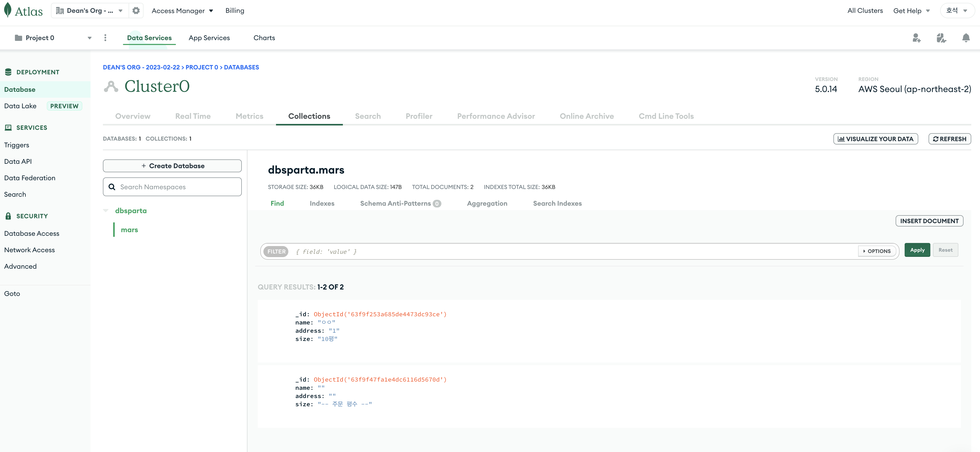
Task: Open the Access Manager dropdown
Action: pos(182,11)
